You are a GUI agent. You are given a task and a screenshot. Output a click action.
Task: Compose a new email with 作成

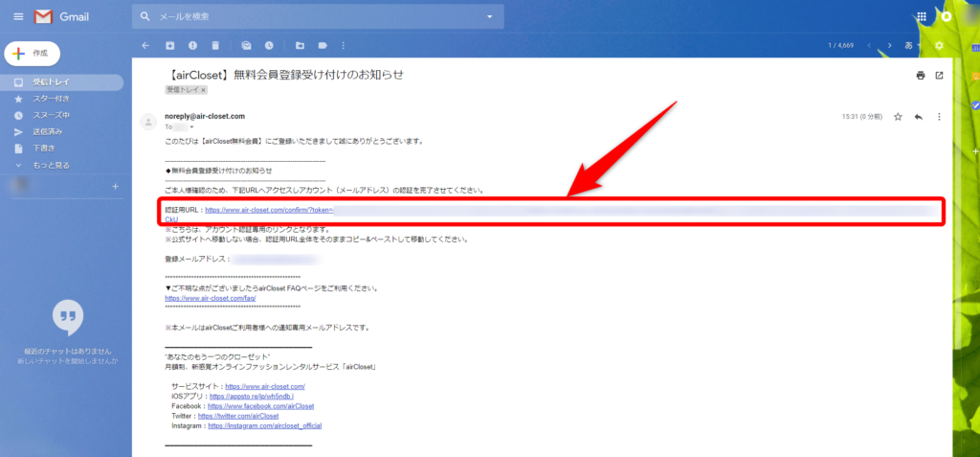point(32,54)
